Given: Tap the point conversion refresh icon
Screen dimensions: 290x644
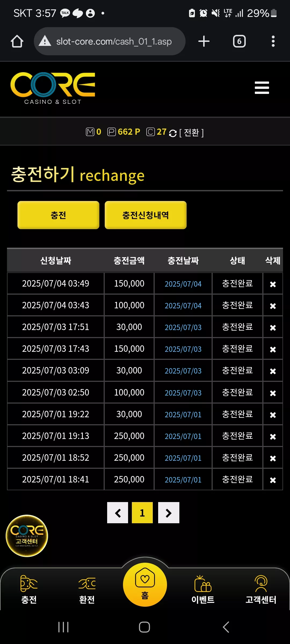Looking at the screenshot, I should [x=173, y=133].
